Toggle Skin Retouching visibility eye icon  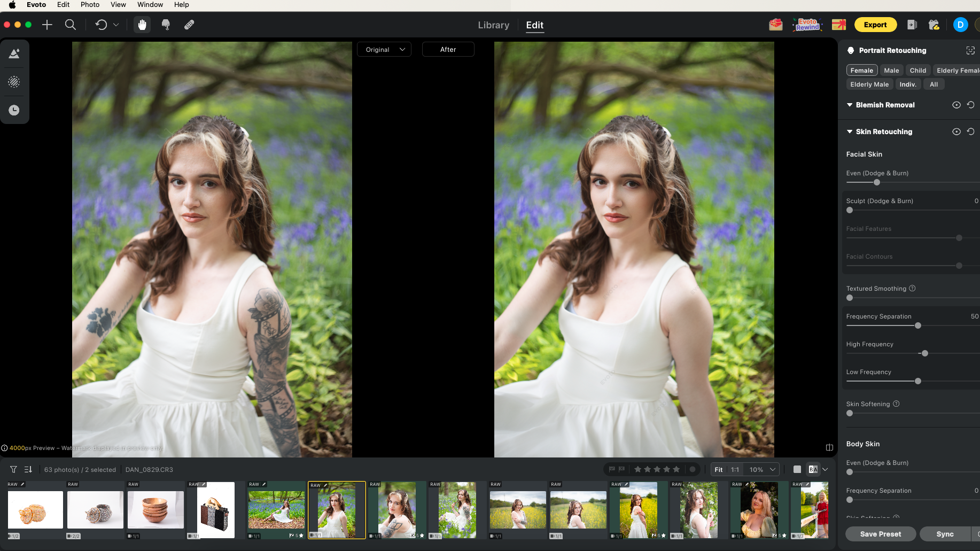pos(956,131)
